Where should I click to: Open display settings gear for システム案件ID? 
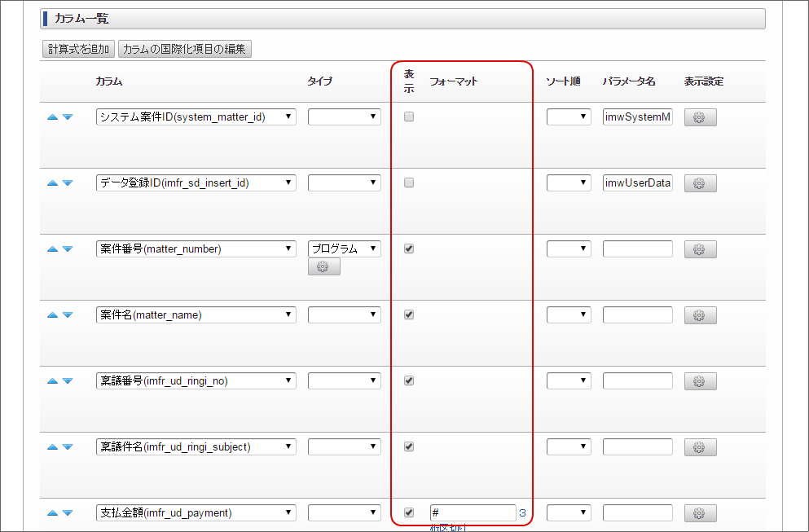[700, 117]
